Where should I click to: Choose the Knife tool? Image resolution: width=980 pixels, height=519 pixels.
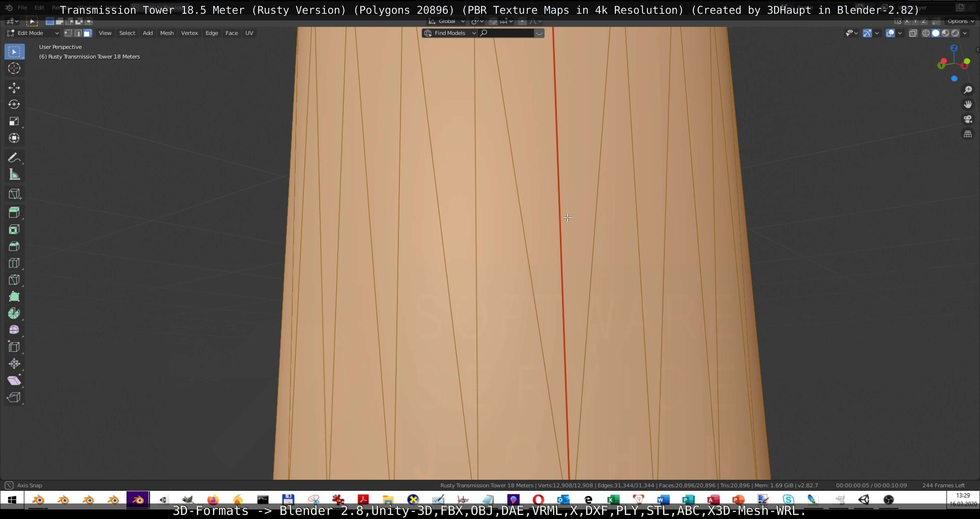click(x=14, y=280)
